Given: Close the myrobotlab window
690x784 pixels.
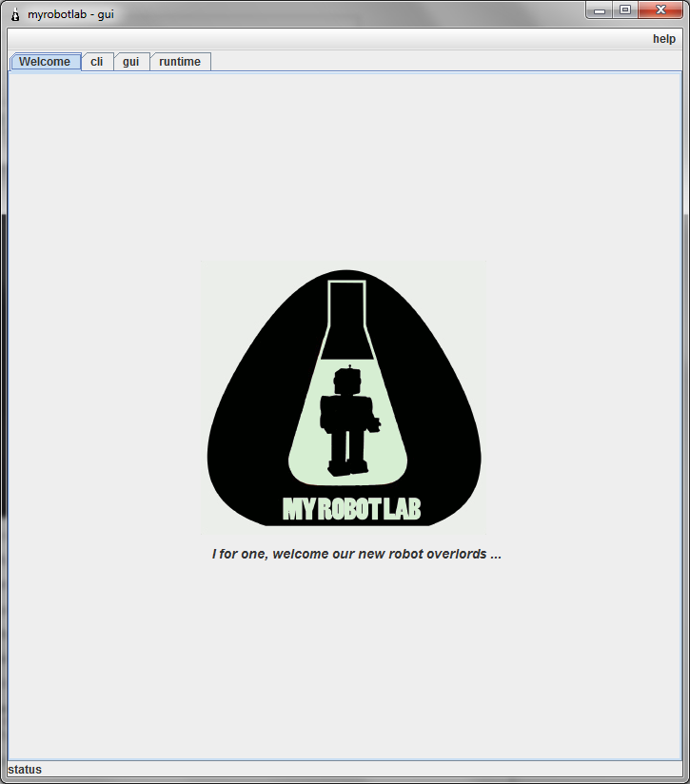Looking at the screenshot, I should point(660,10).
